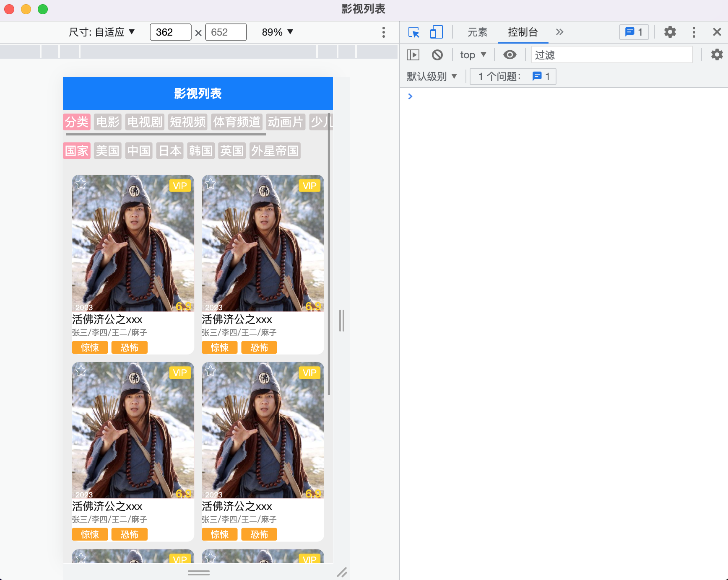Click 恐怖 tag on top-left movie
Screen dimensions: 728x580
click(129, 347)
